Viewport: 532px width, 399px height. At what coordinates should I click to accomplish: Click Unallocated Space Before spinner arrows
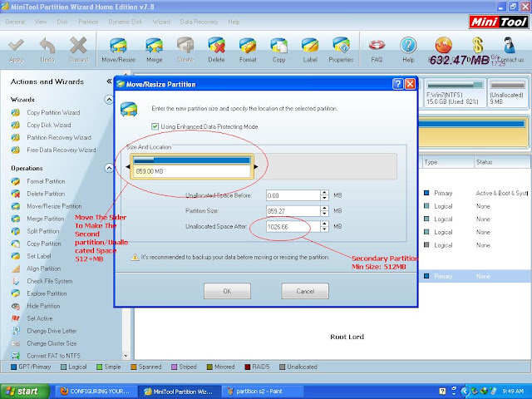click(x=324, y=195)
